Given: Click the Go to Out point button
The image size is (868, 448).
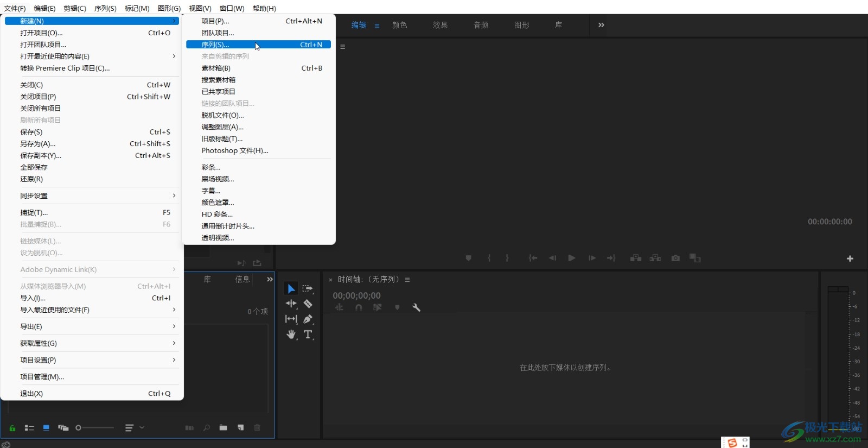Looking at the screenshot, I should [x=611, y=258].
